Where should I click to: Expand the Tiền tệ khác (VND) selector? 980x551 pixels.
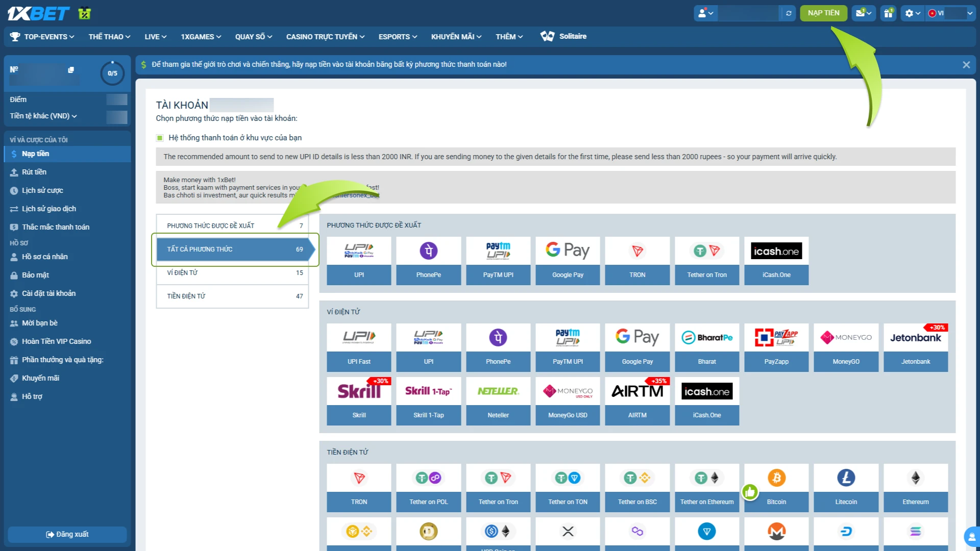coord(43,116)
